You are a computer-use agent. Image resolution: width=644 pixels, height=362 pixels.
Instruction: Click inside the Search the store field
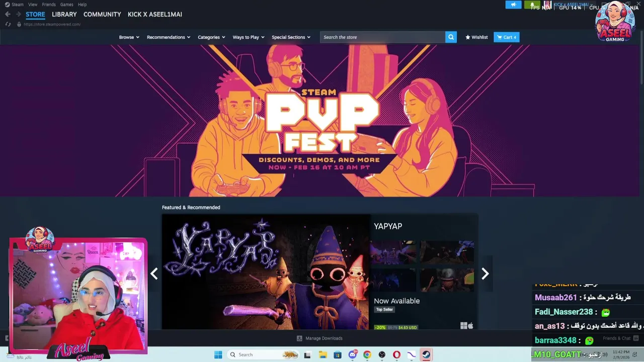coord(382,37)
